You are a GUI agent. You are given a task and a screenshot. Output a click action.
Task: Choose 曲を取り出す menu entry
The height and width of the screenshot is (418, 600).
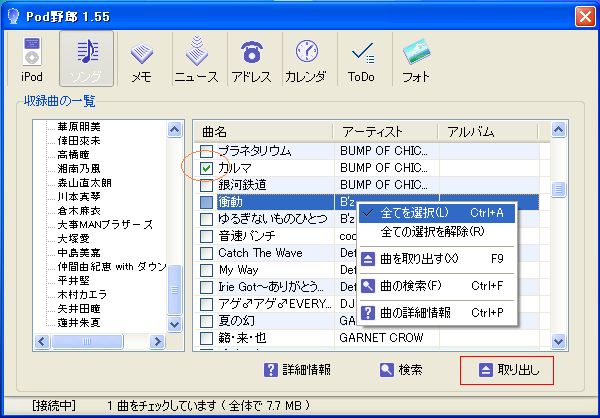(x=437, y=259)
